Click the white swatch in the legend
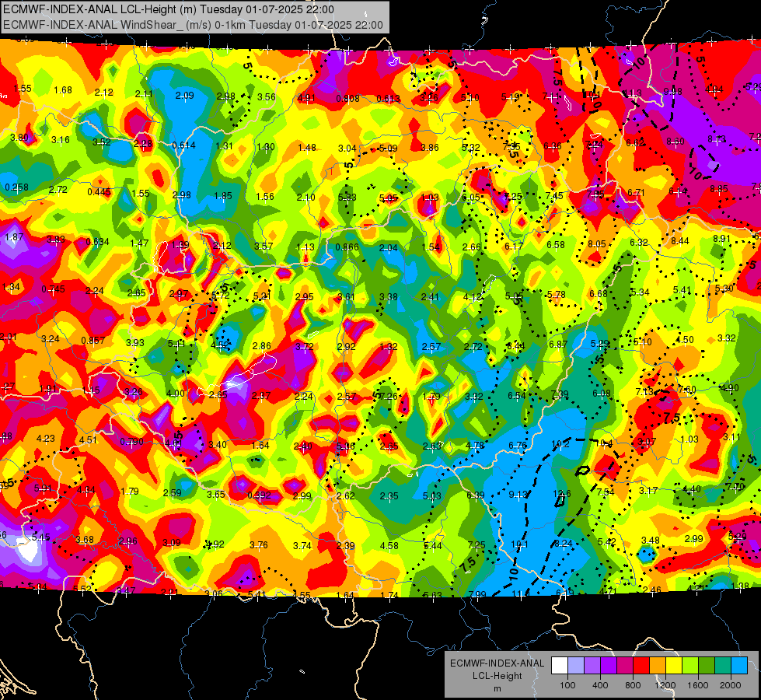Image resolution: width=761 pixels, height=700 pixels. (x=560, y=666)
